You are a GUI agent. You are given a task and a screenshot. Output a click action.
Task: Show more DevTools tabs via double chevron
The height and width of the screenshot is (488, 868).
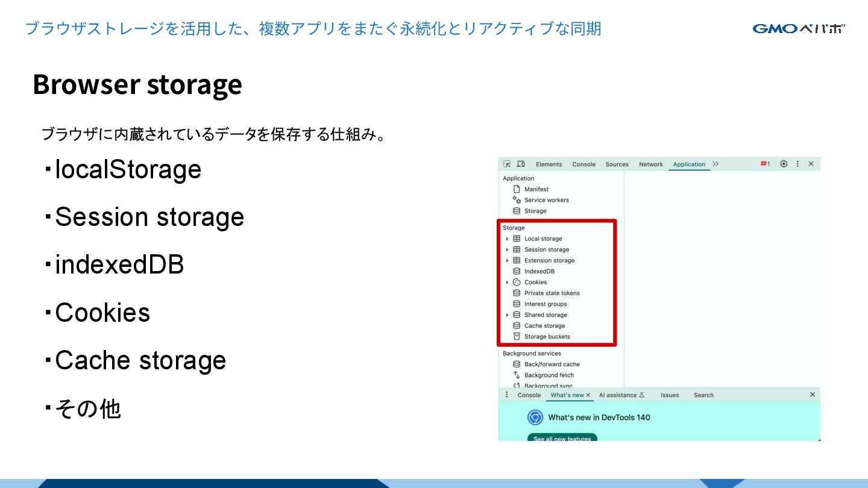(715, 164)
